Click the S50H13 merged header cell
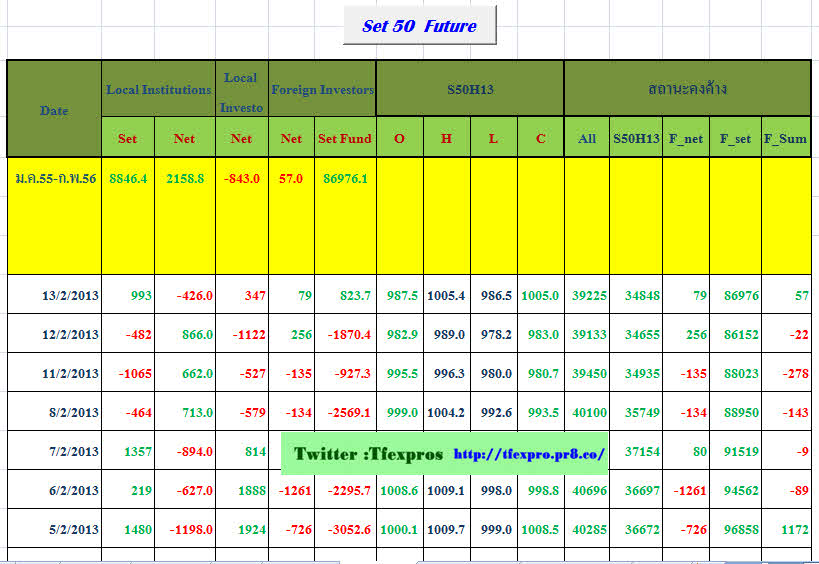Screen dimensions: 819x564 [x=469, y=90]
